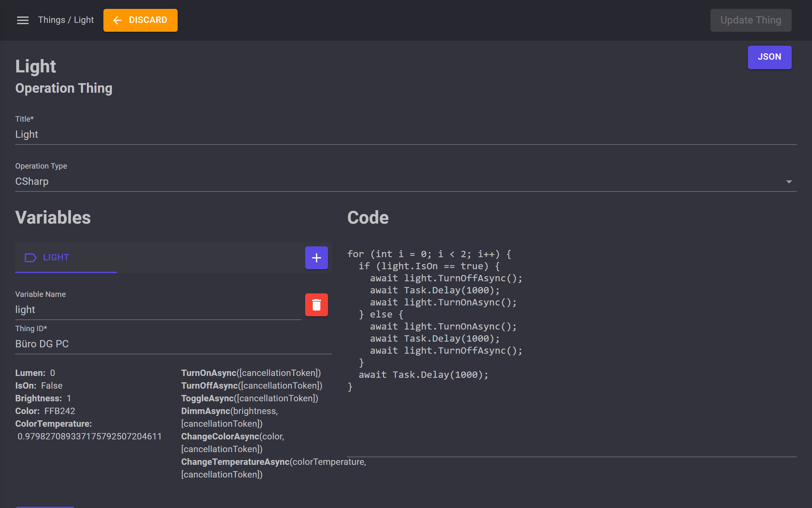The width and height of the screenshot is (812, 508).
Task: Switch to JSON view
Action: point(769,57)
